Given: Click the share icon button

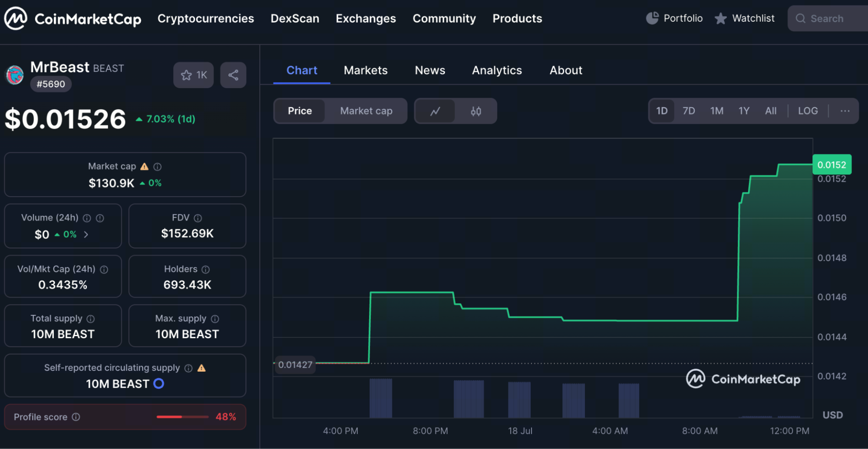Looking at the screenshot, I should 233,75.
